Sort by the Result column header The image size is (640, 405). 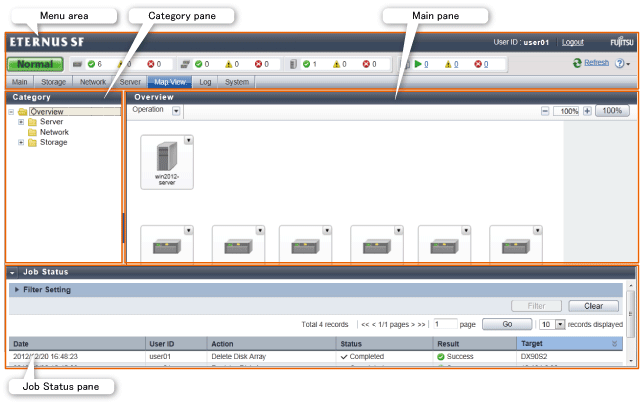[475, 344]
